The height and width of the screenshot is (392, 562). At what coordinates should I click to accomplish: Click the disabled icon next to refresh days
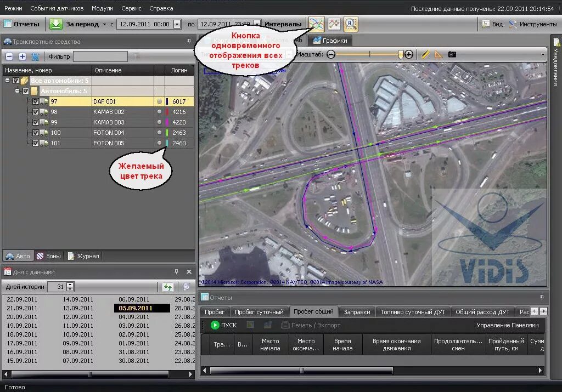pyautogui.click(x=186, y=287)
